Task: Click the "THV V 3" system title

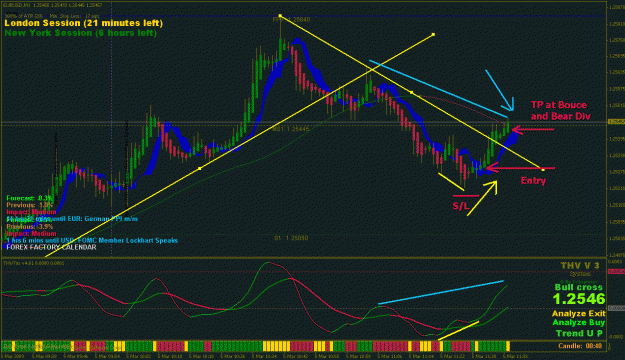Action: coord(580,266)
